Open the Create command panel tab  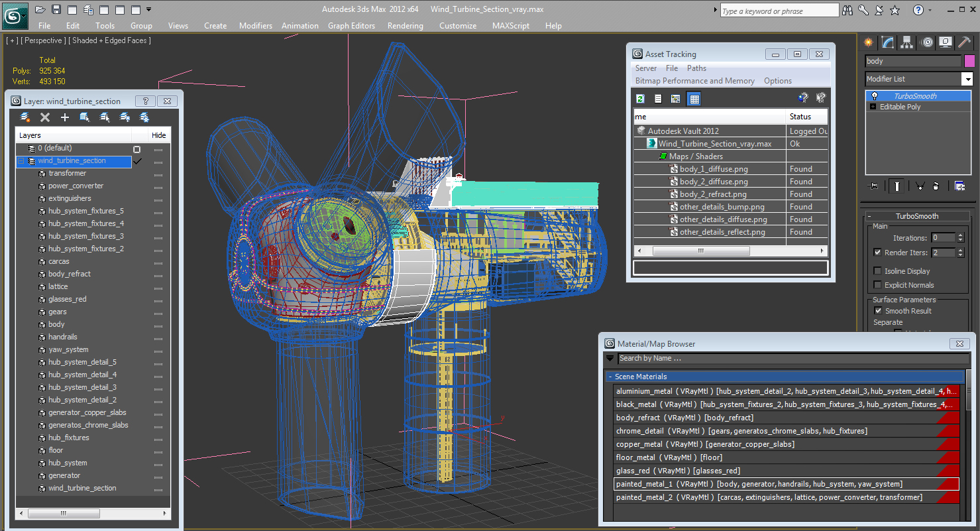(868, 42)
